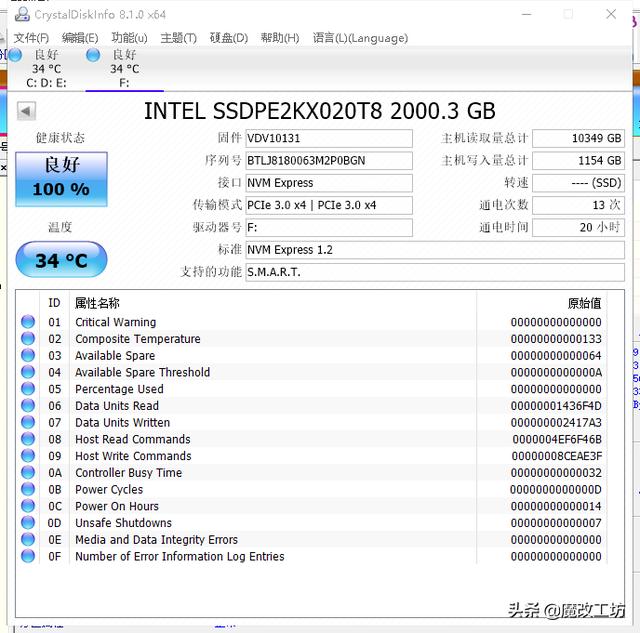Open the 功能(u) menu
The width and height of the screenshot is (640, 633).
tap(129, 38)
